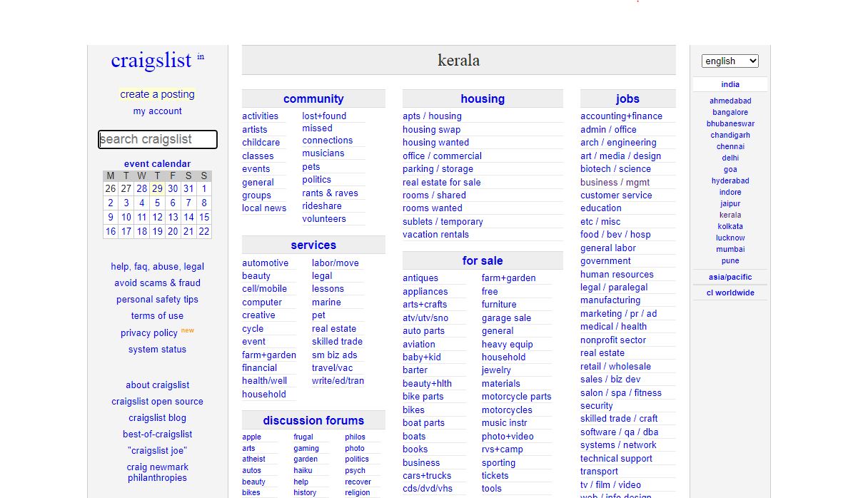The width and height of the screenshot is (868, 498).
Task: Select day 29 in event calendar
Action: (157, 189)
